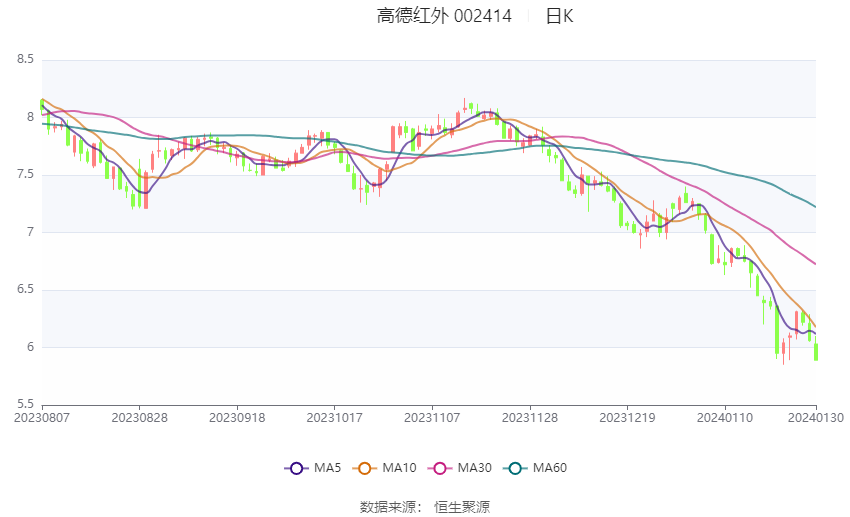Click the orange MA10 legend circle marker
850x517 pixels.
(365, 468)
